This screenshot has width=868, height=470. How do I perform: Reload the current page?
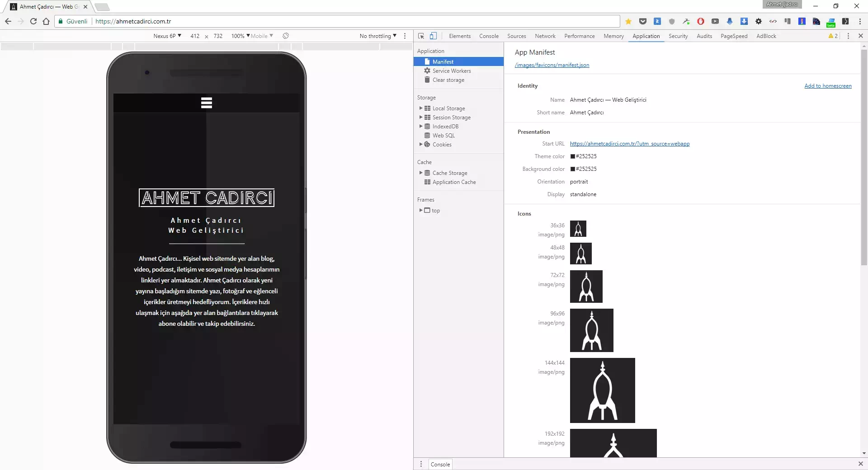(33, 21)
